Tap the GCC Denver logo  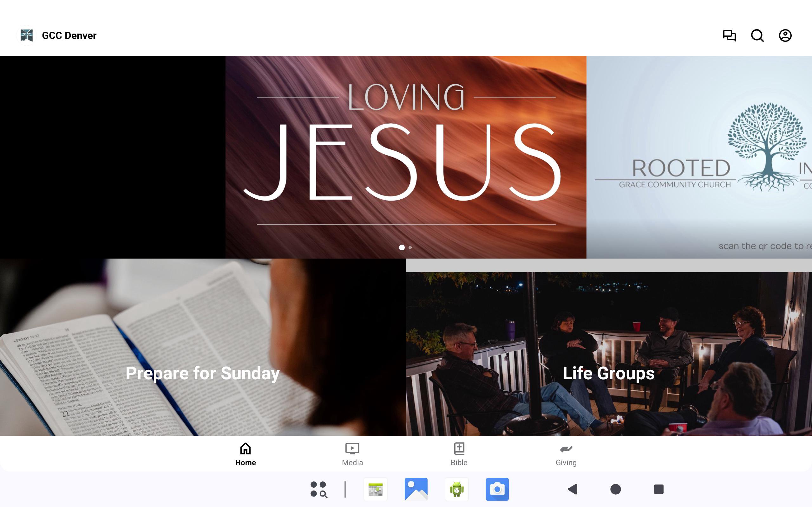point(27,35)
